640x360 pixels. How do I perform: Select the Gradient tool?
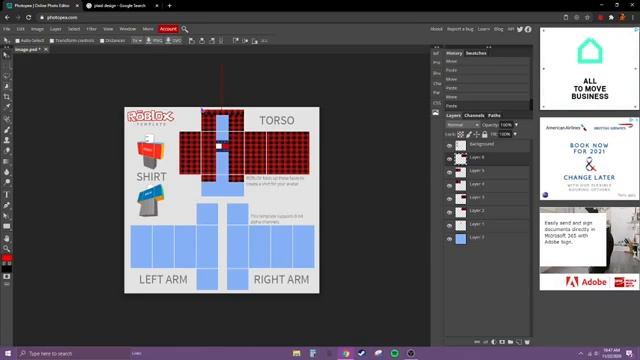[7, 161]
